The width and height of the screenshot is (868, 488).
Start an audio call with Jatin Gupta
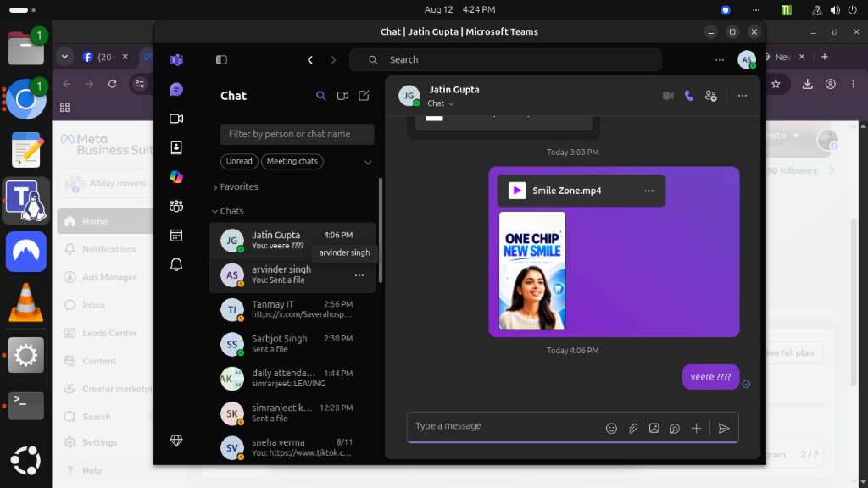(x=688, y=96)
